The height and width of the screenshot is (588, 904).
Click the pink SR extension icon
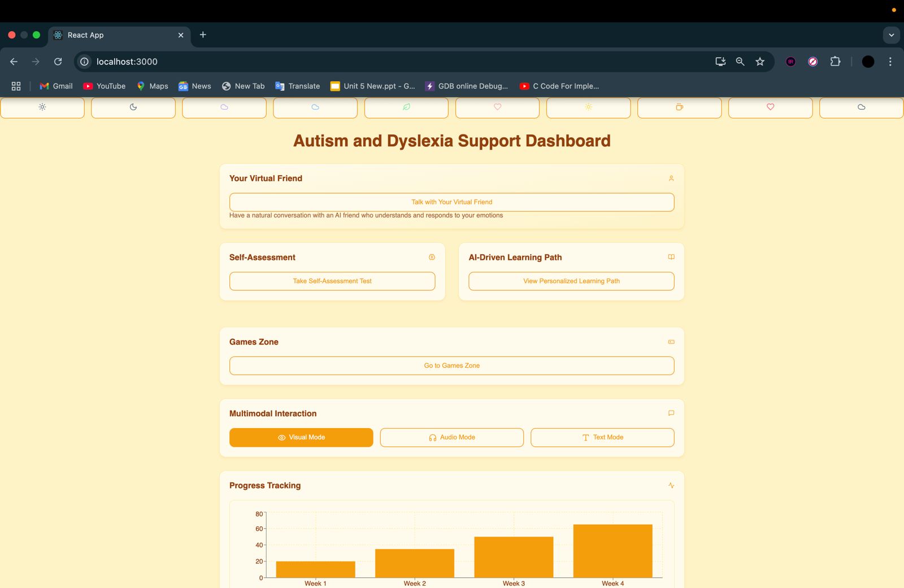click(x=791, y=62)
